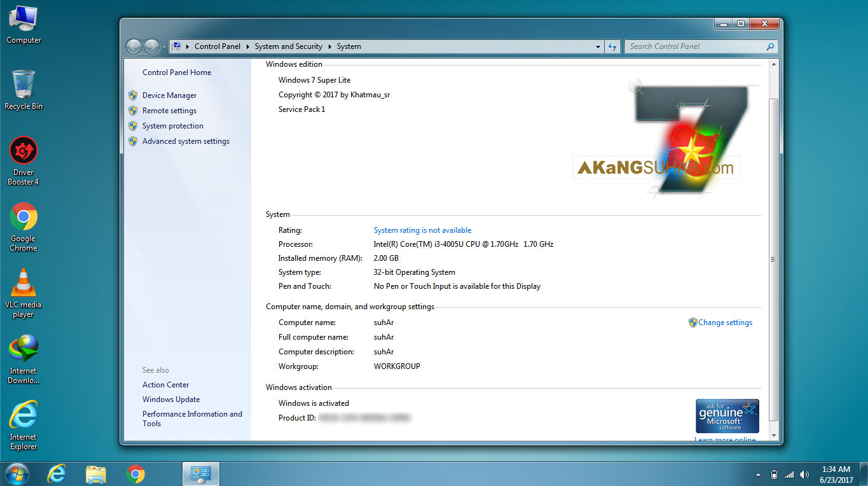Select the Service Pack 1 text
868x486 pixels.
tap(301, 109)
